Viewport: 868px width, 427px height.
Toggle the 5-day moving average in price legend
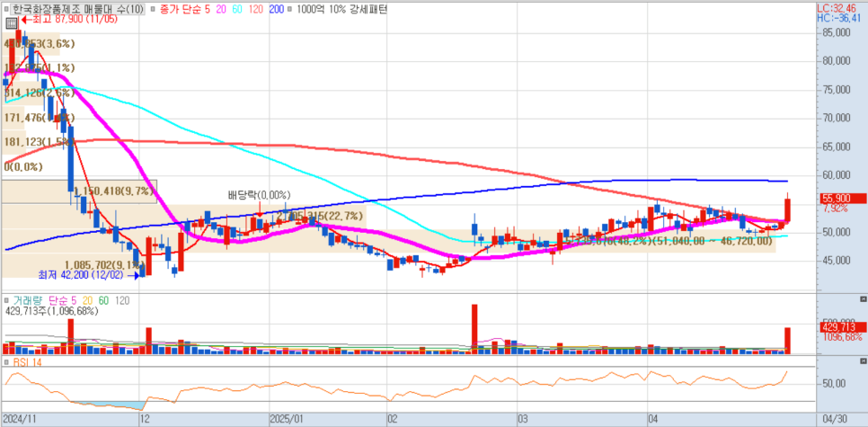[208, 8]
